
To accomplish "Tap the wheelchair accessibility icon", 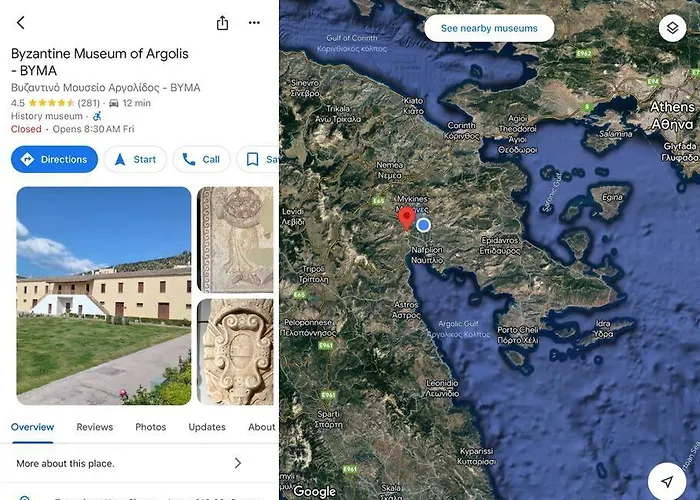I will click(97, 116).
